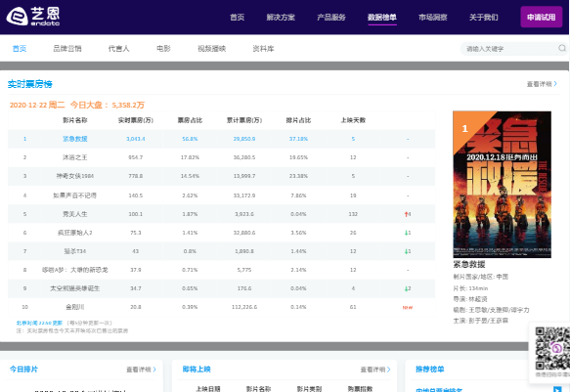Viewport: 570px width, 392px height.
Task: Click the 累计票房(万) column header
Action: 244,120
